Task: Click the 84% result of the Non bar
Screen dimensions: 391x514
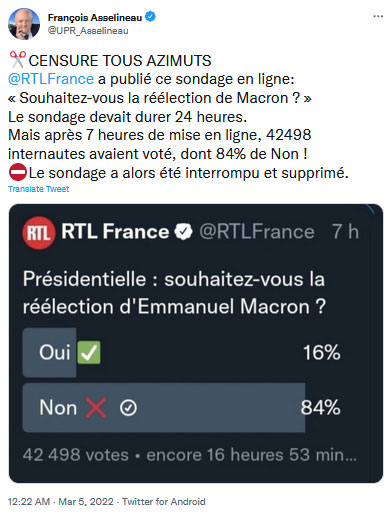Action: pyautogui.click(x=320, y=408)
